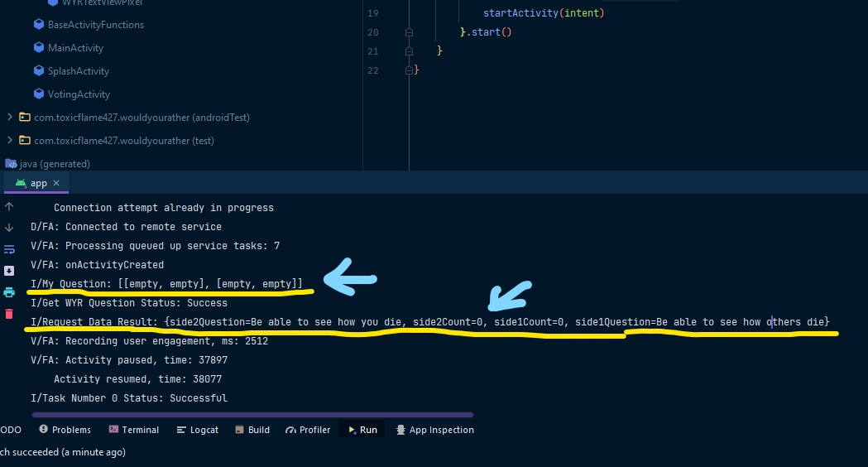Click the 'I/Request Data Result' log line

click(430, 322)
